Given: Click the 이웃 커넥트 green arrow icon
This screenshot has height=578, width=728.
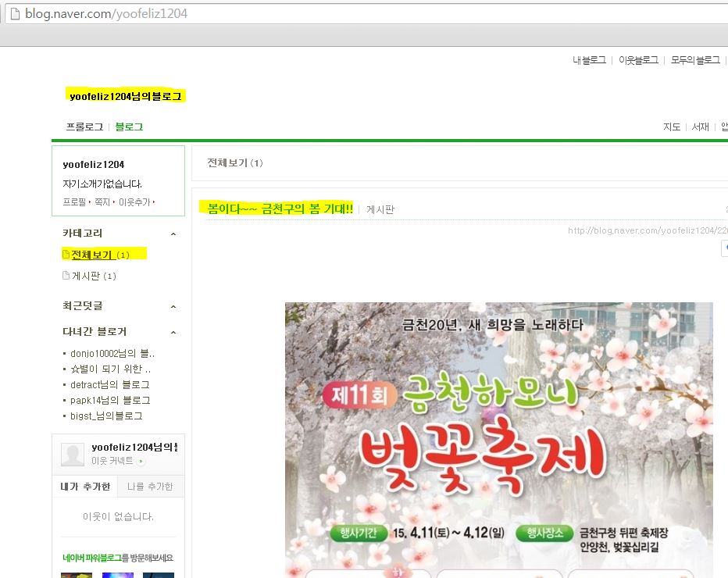Looking at the screenshot, I should point(141,462).
